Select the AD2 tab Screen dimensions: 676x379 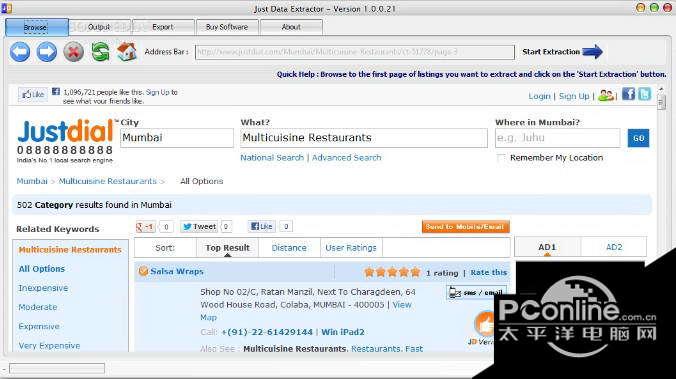(614, 247)
